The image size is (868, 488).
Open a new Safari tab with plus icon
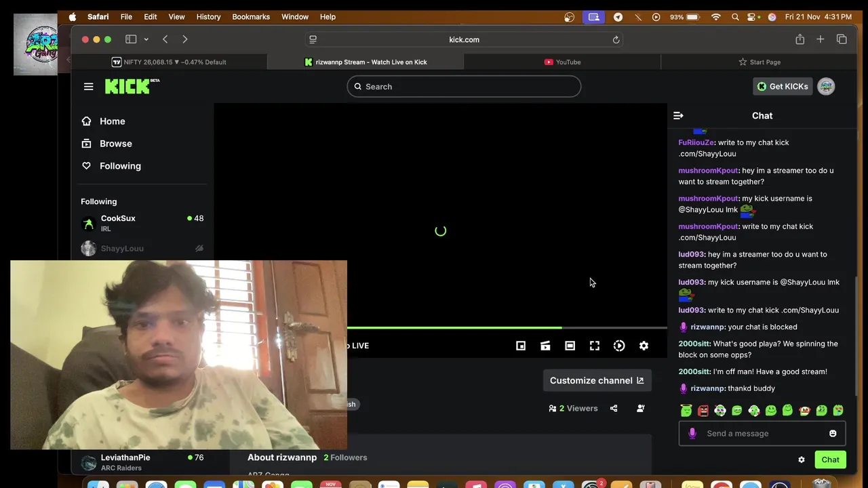coord(821,39)
